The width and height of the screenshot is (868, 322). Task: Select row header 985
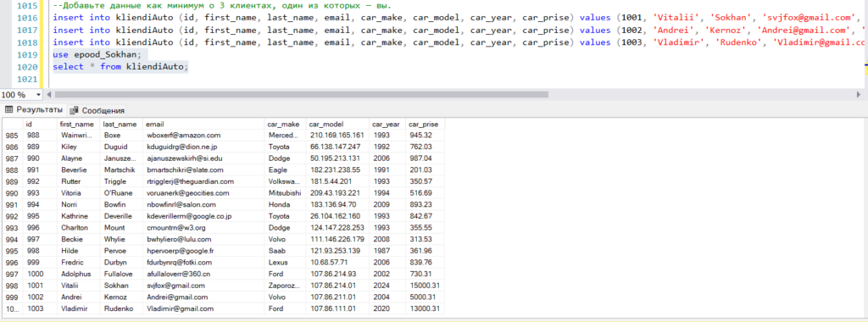[x=12, y=136]
